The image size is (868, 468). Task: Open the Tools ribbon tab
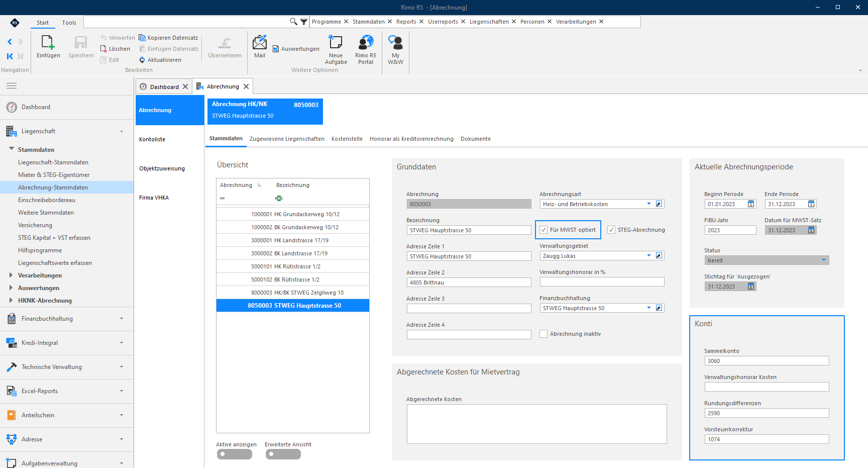click(69, 23)
